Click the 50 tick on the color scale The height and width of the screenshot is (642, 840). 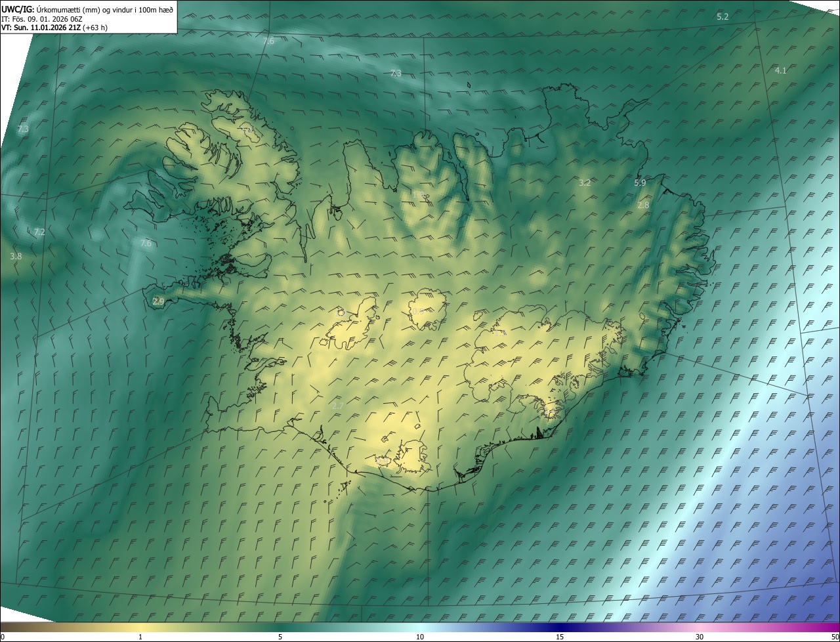[x=835, y=637]
